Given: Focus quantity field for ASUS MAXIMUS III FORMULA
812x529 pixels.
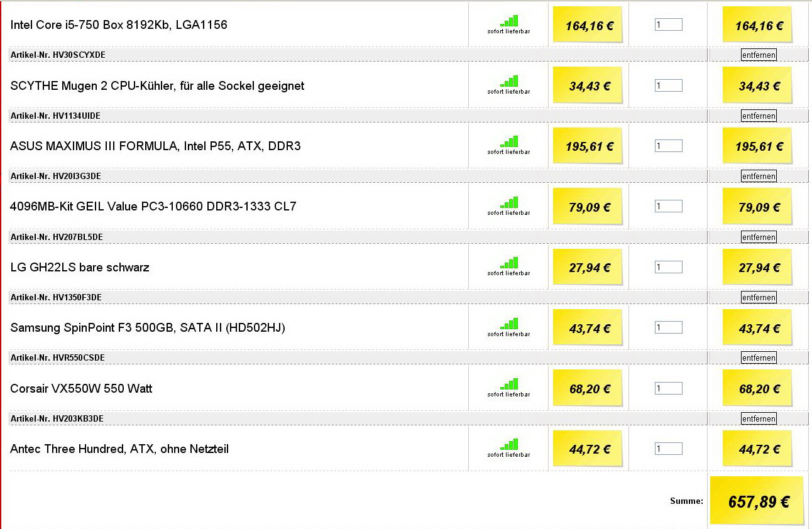Looking at the screenshot, I should [668, 146].
